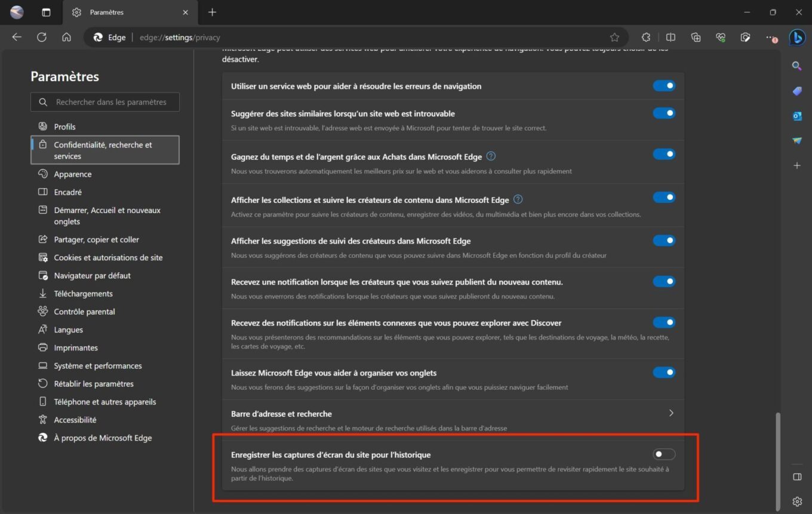Add a new app to sidebar
The image size is (812, 514).
796,165
